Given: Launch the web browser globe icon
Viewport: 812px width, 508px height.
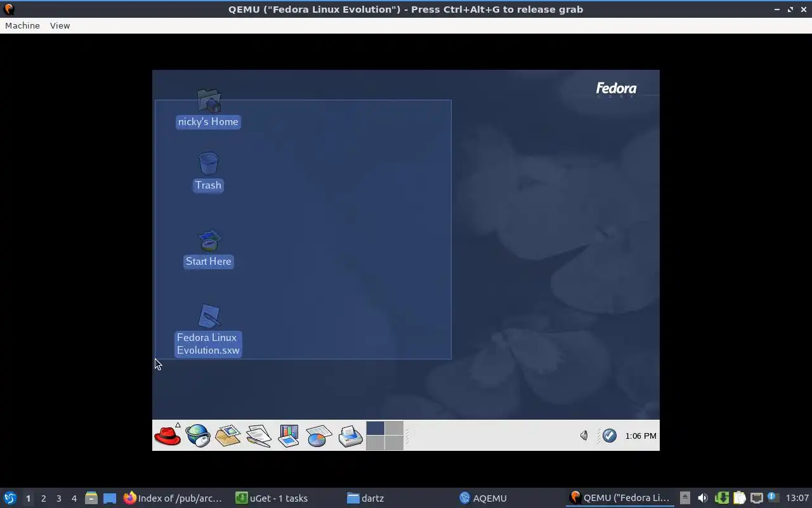Looking at the screenshot, I should pos(198,436).
